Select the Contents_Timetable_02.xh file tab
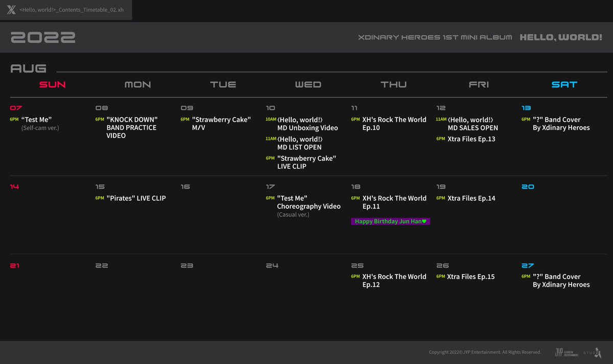Screen dimensions: 613x364 point(66,10)
